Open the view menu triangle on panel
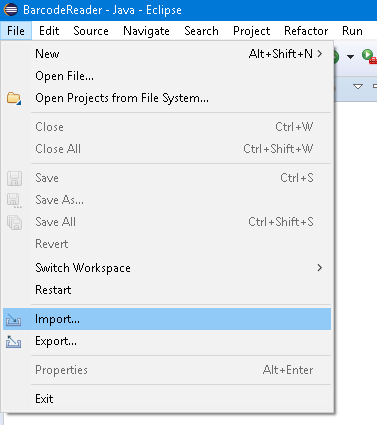The width and height of the screenshot is (377, 425). click(x=358, y=87)
